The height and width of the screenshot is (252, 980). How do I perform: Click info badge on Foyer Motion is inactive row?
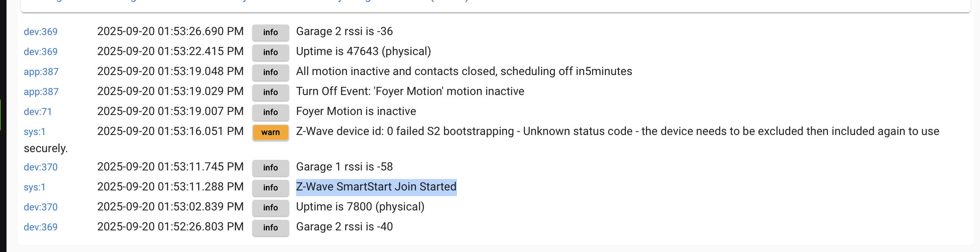(x=270, y=113)
